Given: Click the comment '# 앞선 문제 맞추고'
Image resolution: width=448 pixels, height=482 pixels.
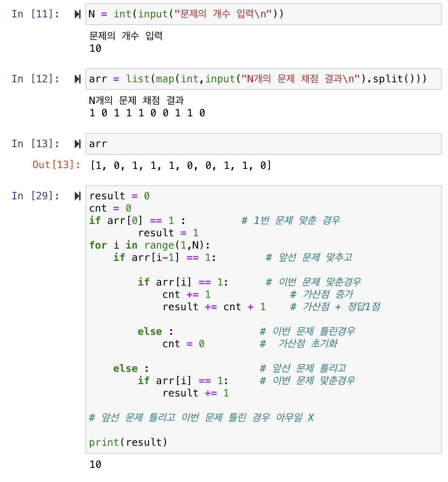Looking at the screenshot, I should click(x=309, y=257).
